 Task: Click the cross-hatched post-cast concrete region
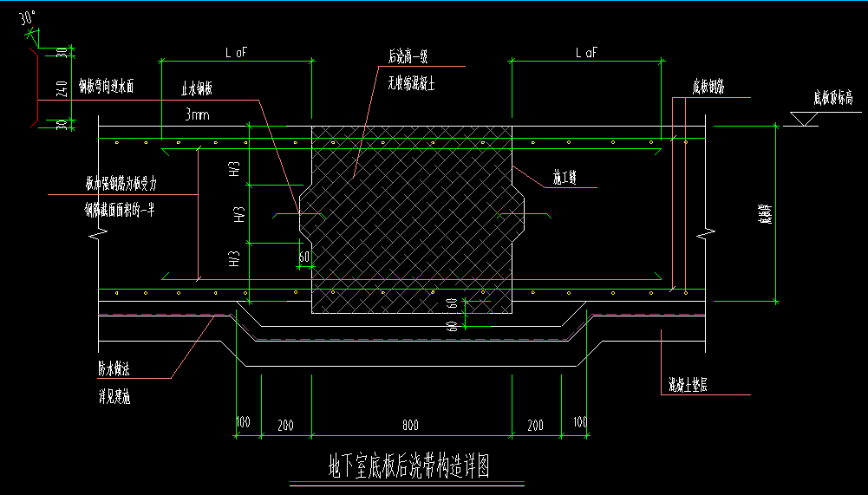coord(412,219)
